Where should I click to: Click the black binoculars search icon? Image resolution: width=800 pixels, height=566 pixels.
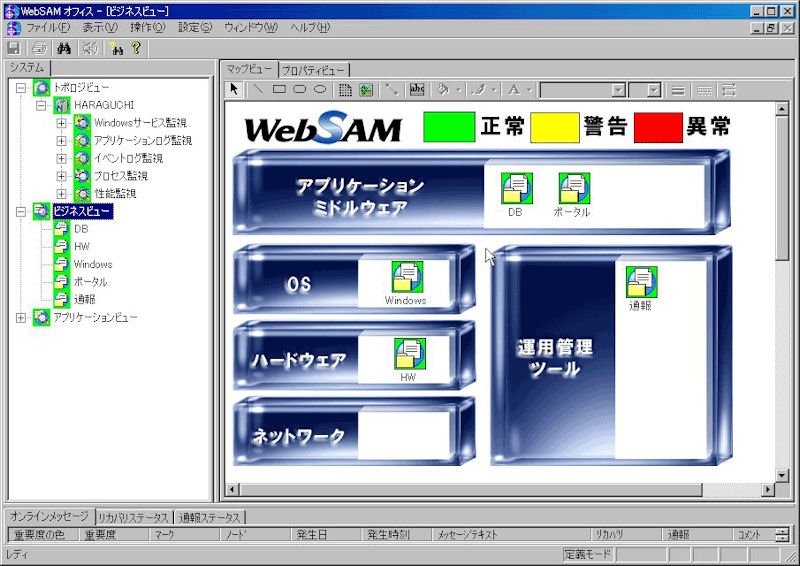click(x=64, y=48)
